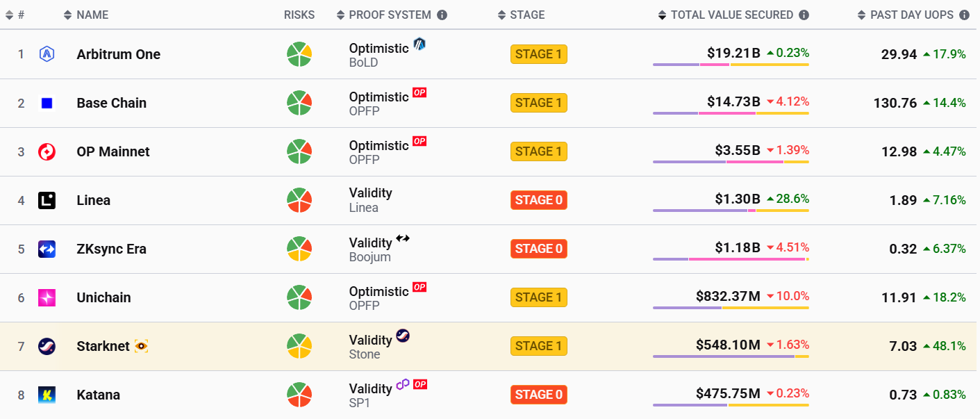Image resolution: width=980 pixels, height=419 pixels.
Task: Click the Arbitrum One logo icon
Action: 47,54
